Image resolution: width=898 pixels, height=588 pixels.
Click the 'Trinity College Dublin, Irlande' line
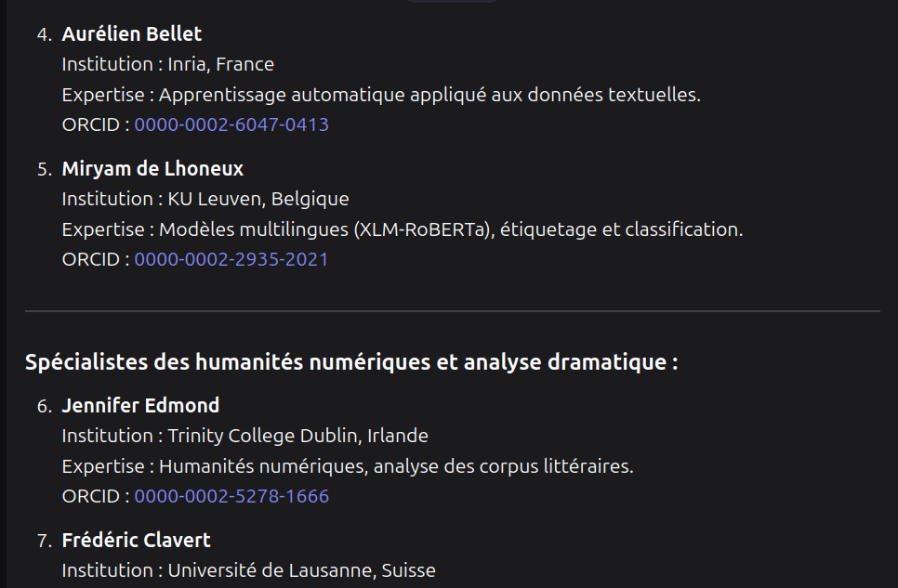(x=245, y=436)
